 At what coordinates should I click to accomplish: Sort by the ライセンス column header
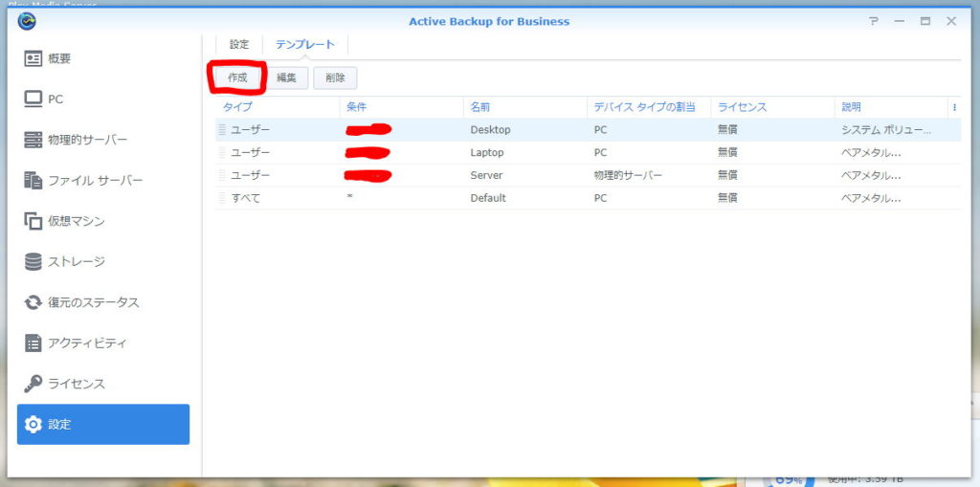coord(773,107)
